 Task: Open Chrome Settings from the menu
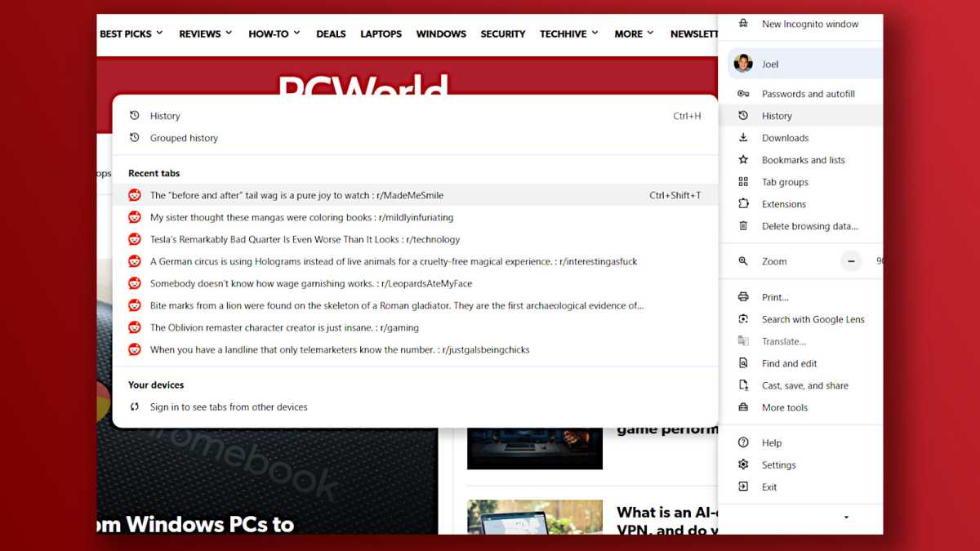780,464
